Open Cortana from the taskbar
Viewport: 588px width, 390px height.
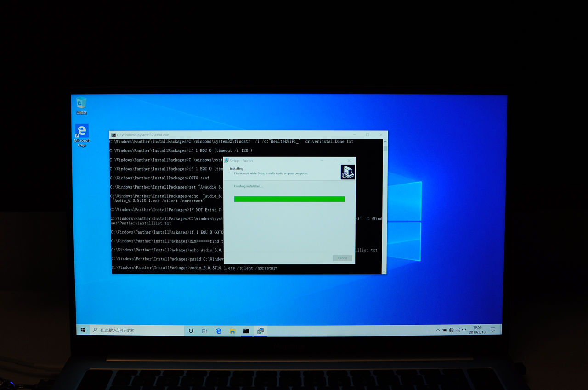(x=191, y=330)
